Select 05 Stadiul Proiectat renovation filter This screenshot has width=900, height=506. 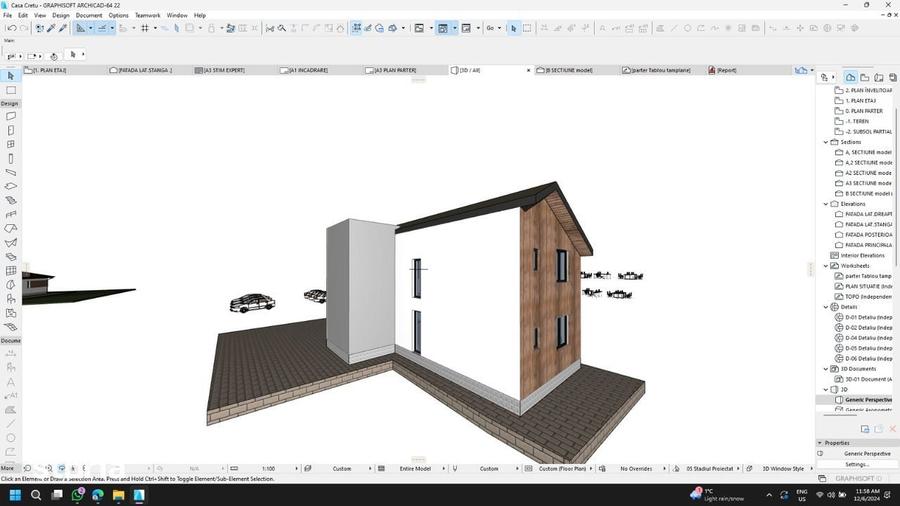pos(709,469)
